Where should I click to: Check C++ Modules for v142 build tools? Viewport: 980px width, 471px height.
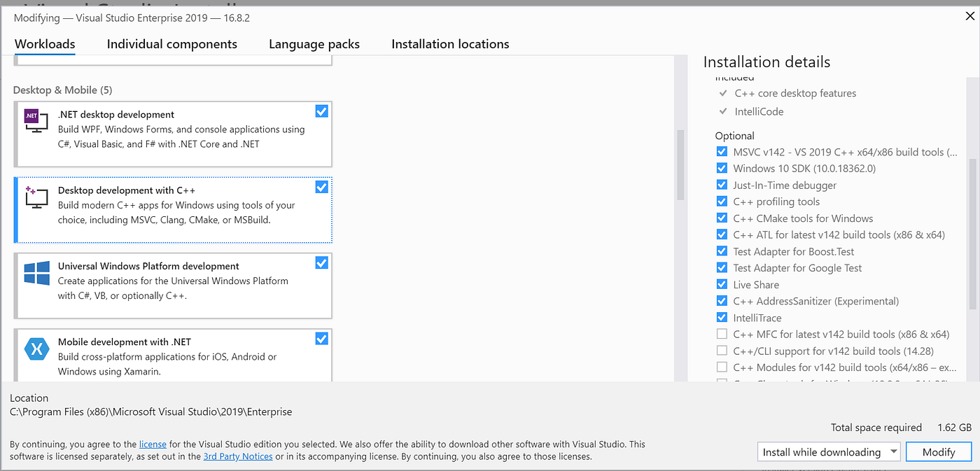click(x=722, y=367)
